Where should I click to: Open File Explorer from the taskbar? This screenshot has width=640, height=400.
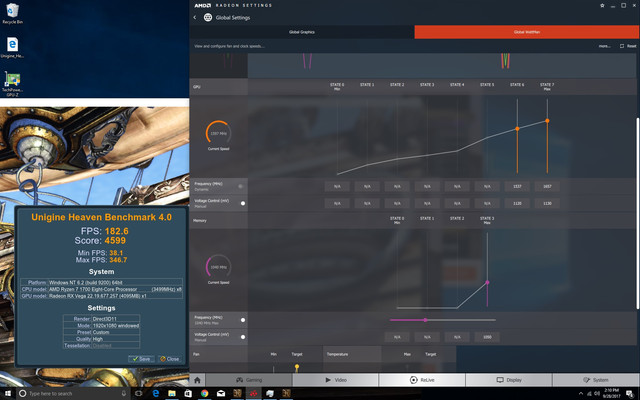click(x=172, y=393)
